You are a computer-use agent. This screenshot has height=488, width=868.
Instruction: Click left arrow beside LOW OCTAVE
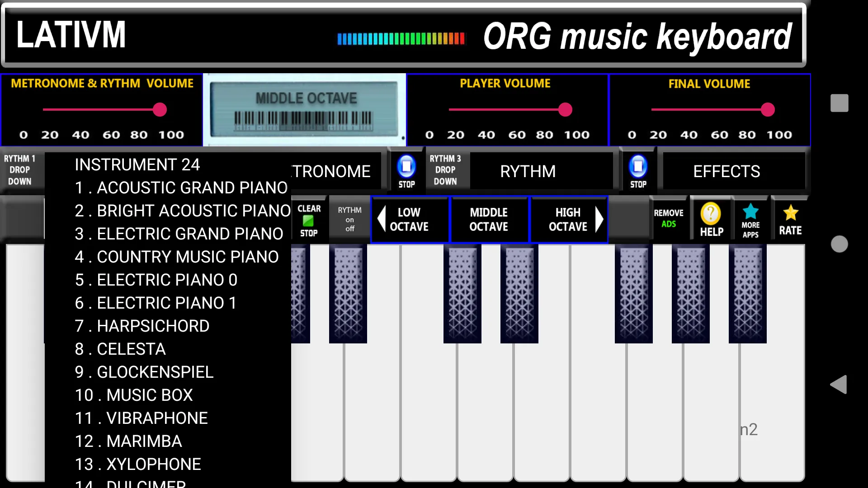click(382, 219)
